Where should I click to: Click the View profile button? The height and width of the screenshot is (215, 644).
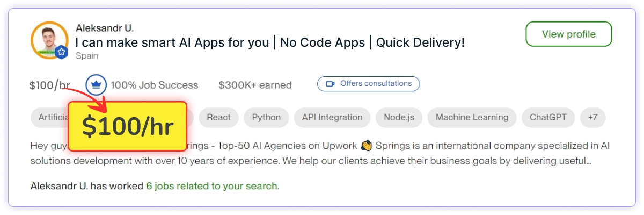point(568,34)
